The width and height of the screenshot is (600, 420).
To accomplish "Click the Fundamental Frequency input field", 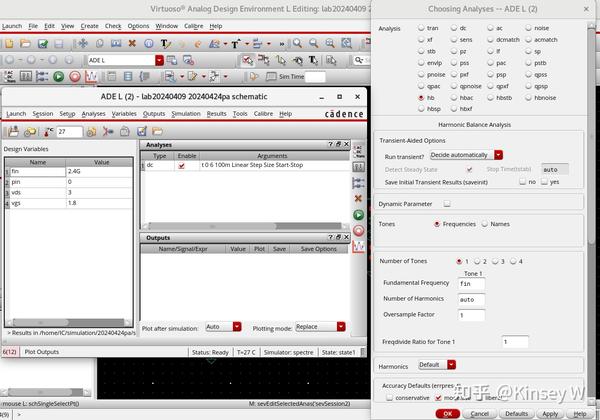I will click(x=471, y=283).
